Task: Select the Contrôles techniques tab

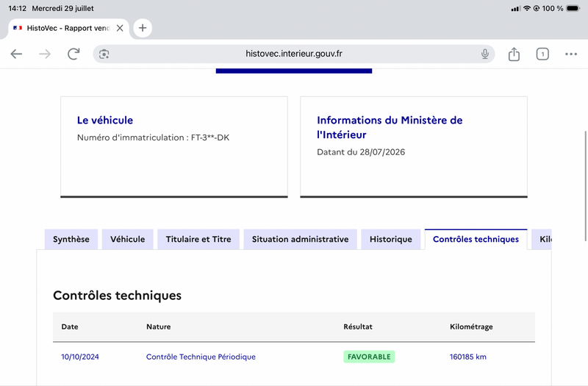Action: [476, 240]
